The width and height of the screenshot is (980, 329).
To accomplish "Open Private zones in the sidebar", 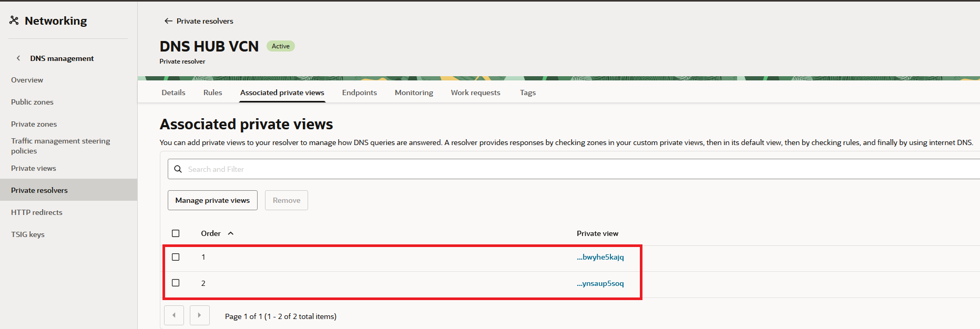I will pyautogui.click(x=34, y=124).
